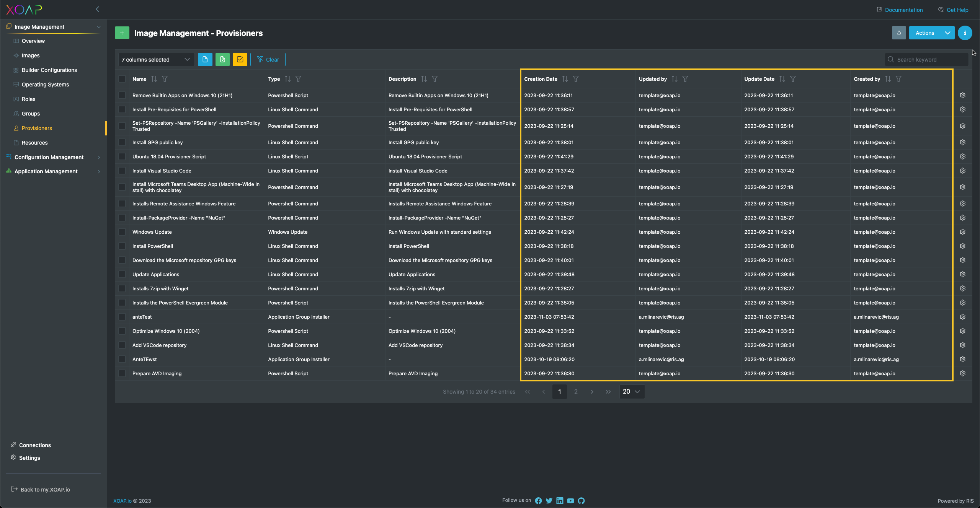Open Images in sidebar
The width and height of the screenshot is (980, 508).
point(31,55)
